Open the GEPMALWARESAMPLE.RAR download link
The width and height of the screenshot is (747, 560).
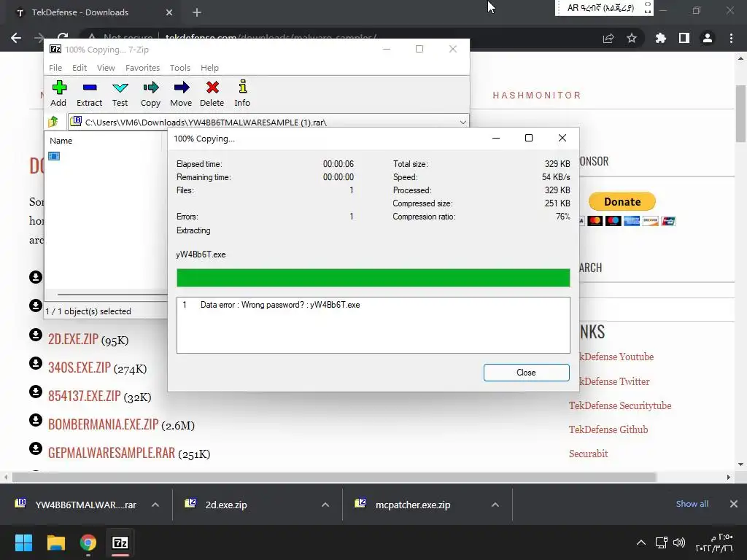point(112,452)
